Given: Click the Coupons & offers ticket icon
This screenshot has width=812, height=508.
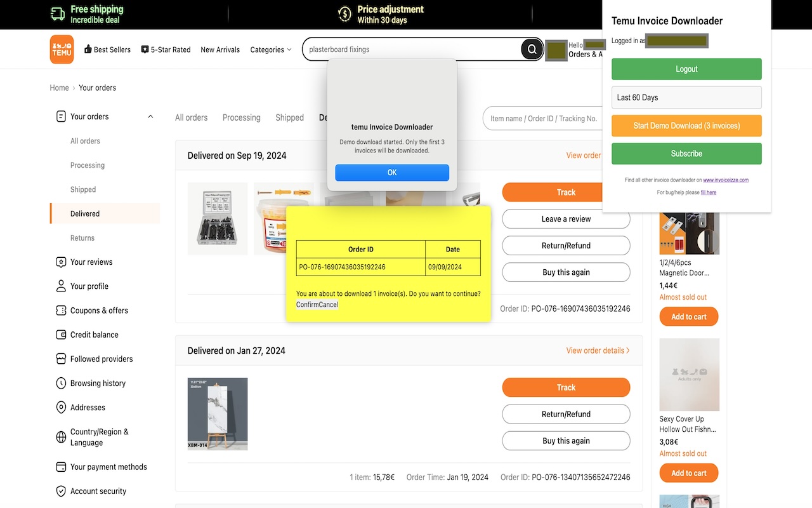Looking at the screenshot, I should click(61, 311).
